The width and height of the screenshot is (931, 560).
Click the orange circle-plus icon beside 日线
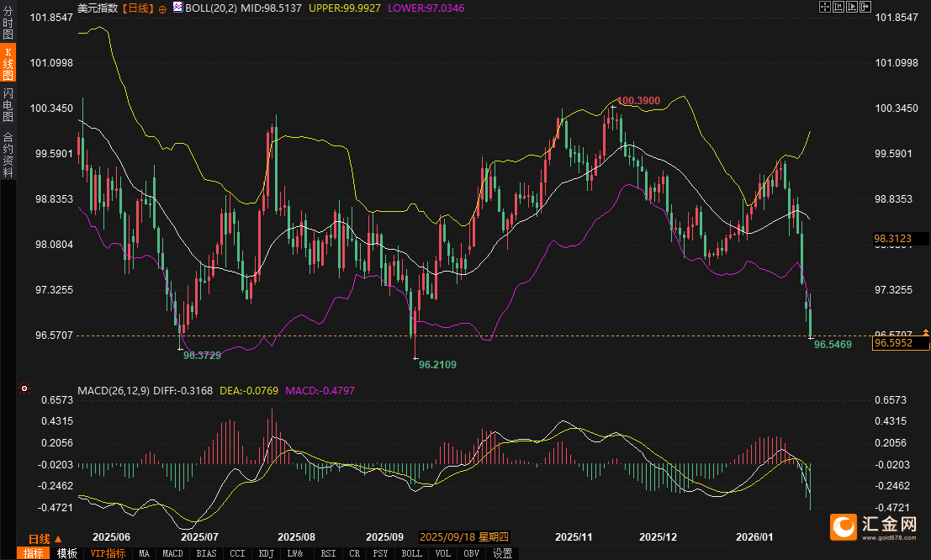pyautogui.click(x=162, y=8)
